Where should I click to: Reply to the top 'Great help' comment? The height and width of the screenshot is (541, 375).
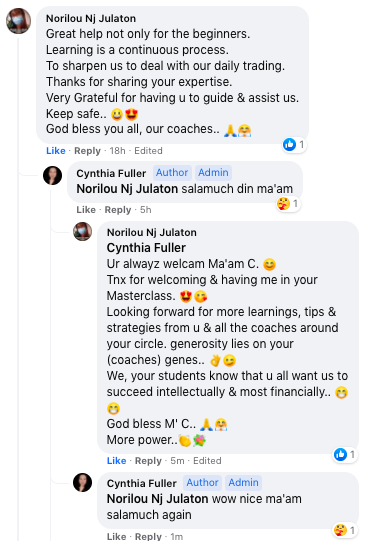87,151
